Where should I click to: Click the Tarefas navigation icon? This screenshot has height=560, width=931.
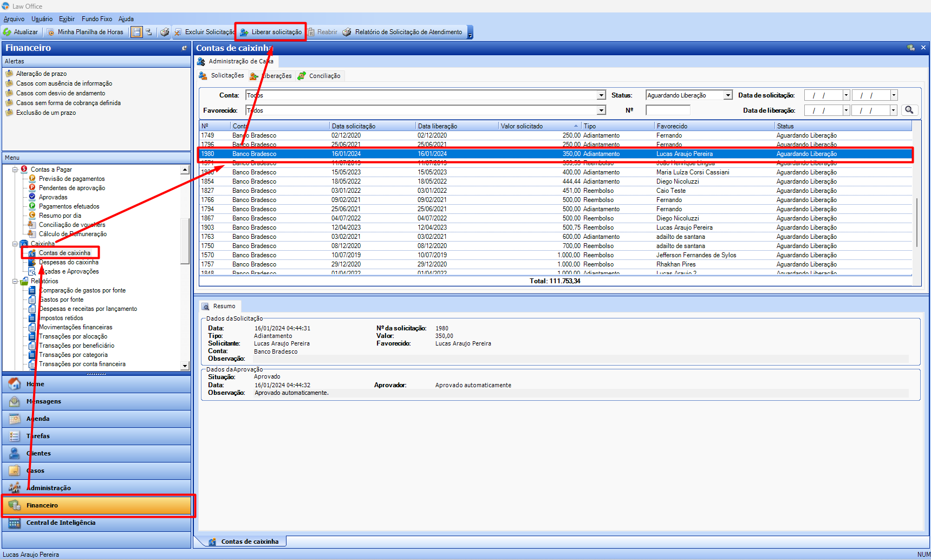click(x=15, y=436)
